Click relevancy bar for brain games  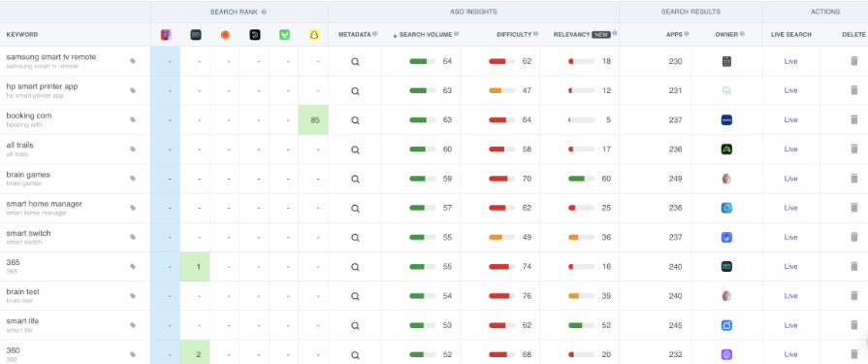click(581, 179)
